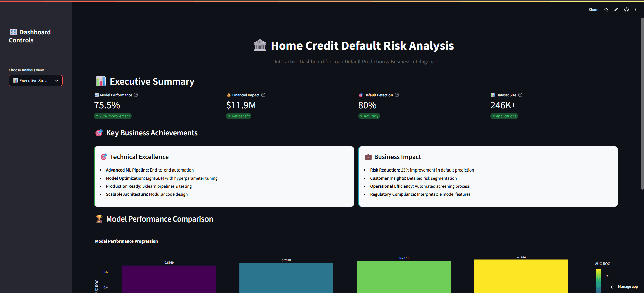Star this app with the favorite icon
This screenshot has width=644, height=293.
click(x=606, y=10)
